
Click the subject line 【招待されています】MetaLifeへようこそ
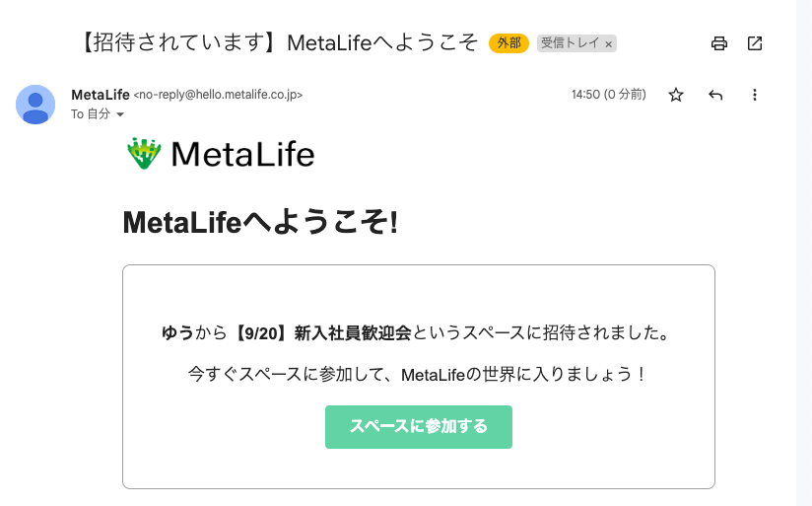[x=279, y=42]
